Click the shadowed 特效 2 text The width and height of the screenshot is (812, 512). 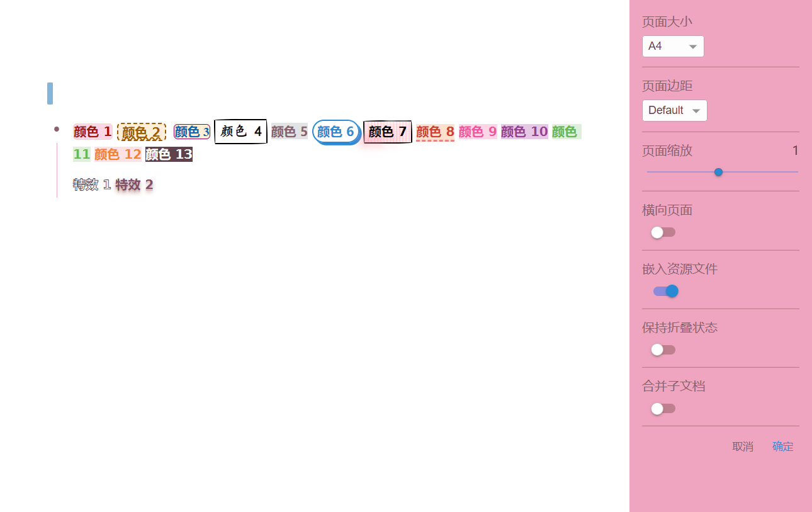coord(134,185)
